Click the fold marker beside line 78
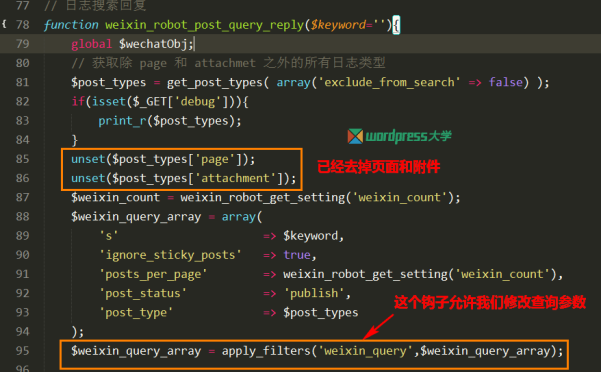The width and height of the screenshot is (601, 372). [4, 25]
